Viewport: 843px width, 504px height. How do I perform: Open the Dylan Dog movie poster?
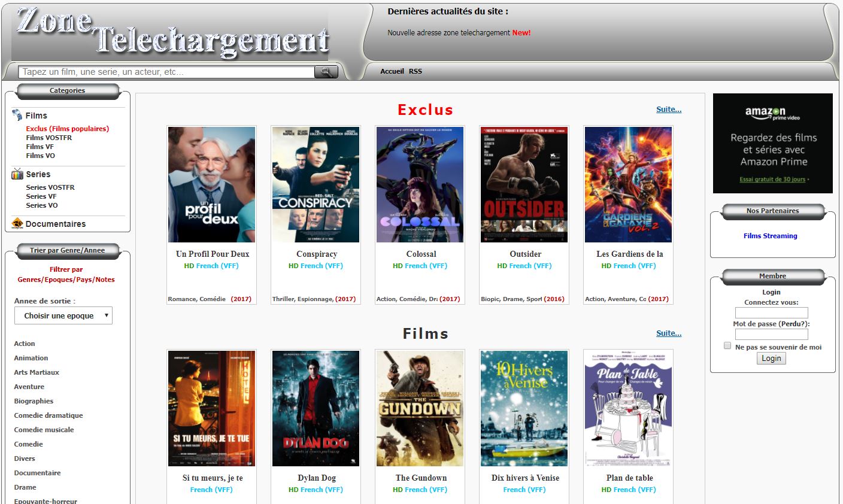pos(316,408)
